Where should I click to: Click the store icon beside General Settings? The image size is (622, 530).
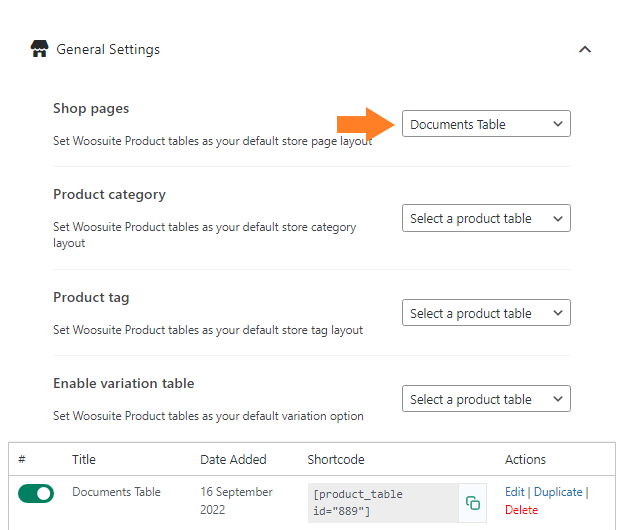pyautogui.click(x=39, y=49)
